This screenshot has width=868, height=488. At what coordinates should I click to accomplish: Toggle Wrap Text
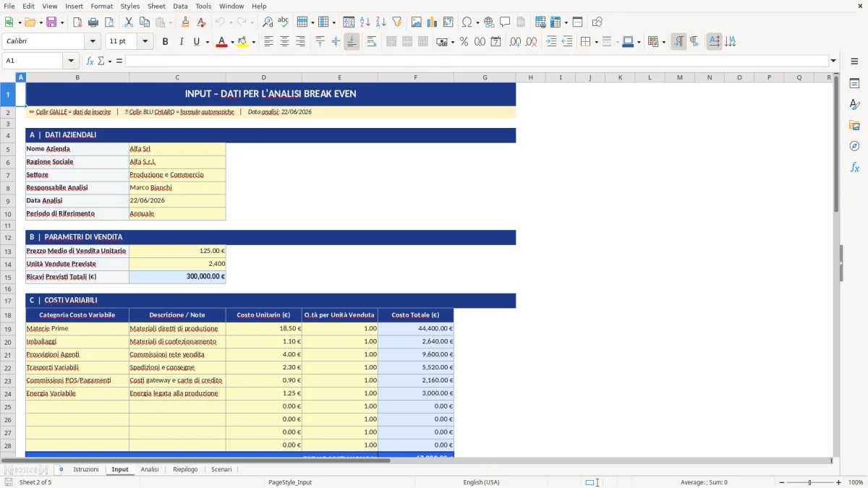coord(371,42)
